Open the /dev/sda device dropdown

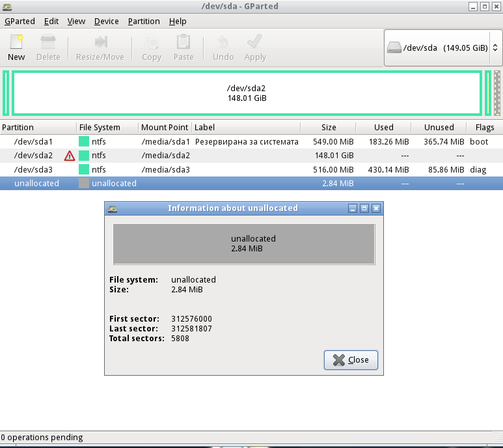coord(442,48)
